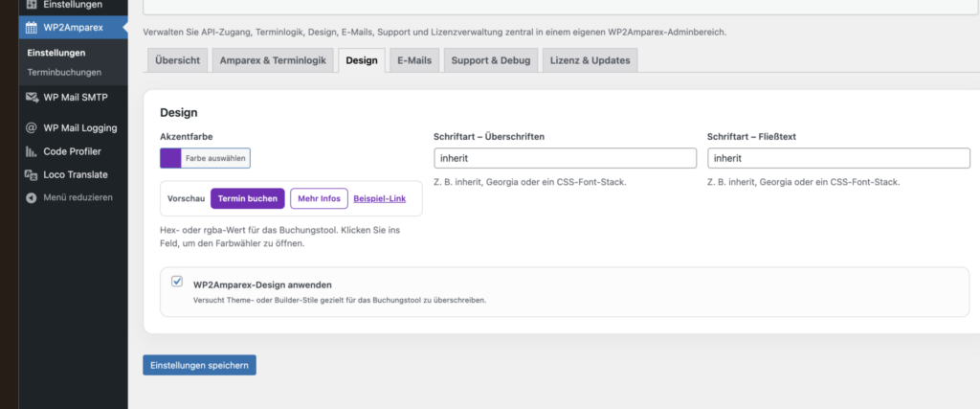980x409 pixels.
Task: Open the Loco Translate menu
Action: click(x=73, y=175)
